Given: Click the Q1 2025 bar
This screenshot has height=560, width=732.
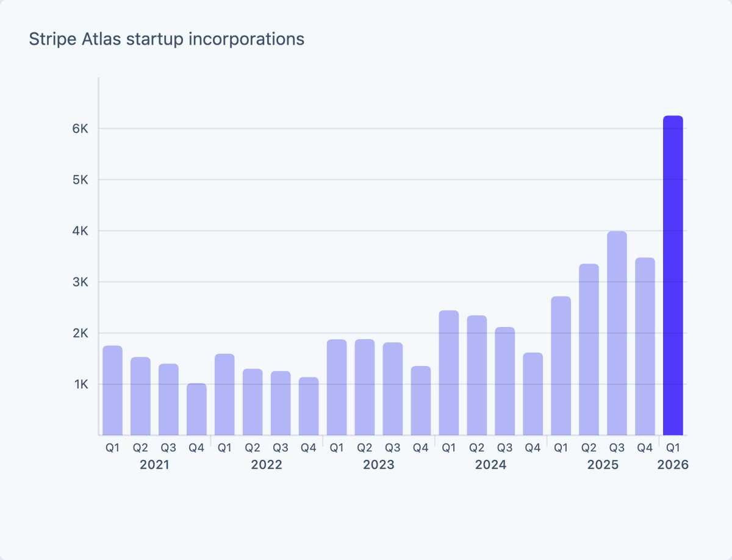Looking at the screenshot, I should click(561, 366).
